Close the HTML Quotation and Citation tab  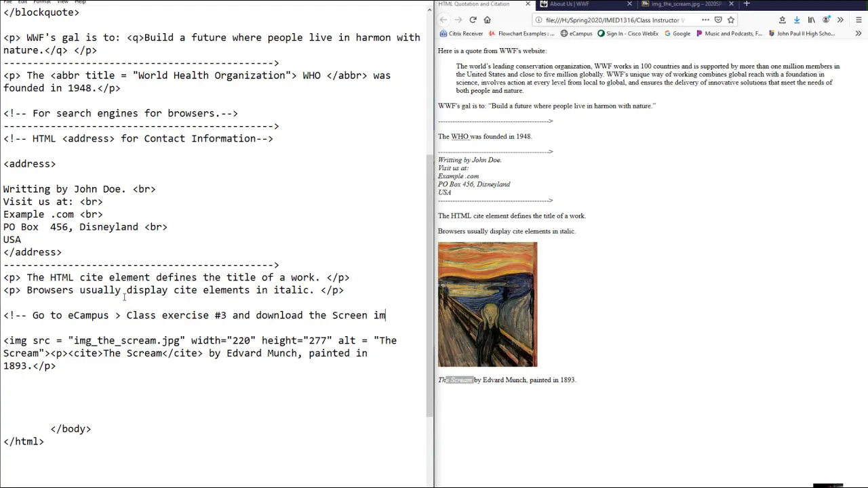pos(528,4)
